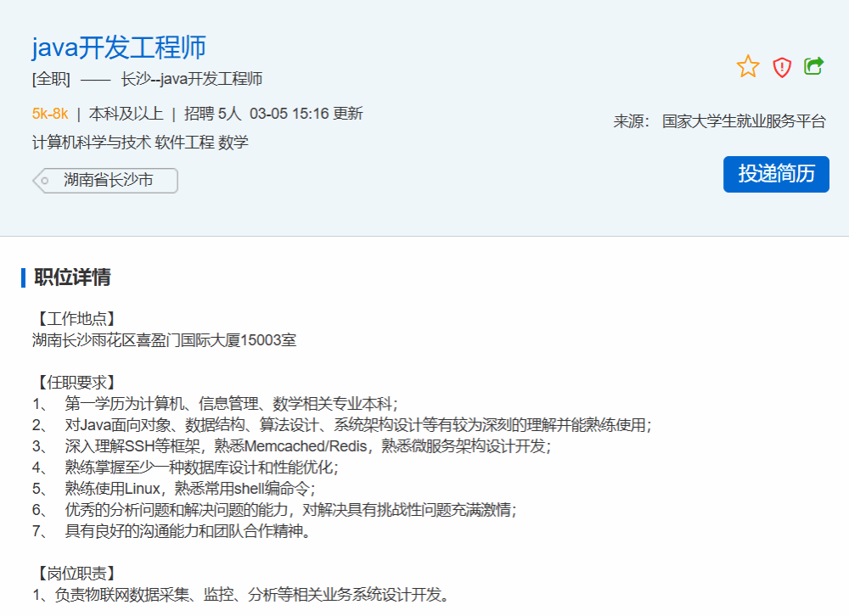Viewport: 849px width, 616px height.
Task: Open the java开发工程师 job title
Action: [x=119, y=48]
